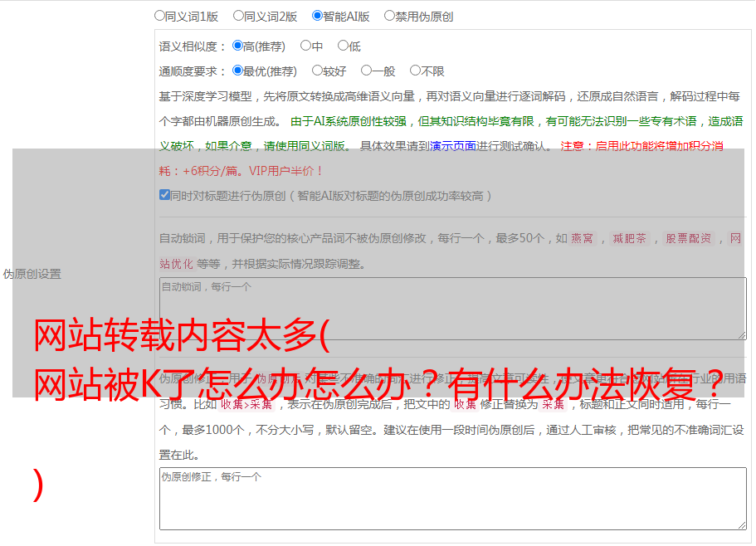This screenshot has width=756, height=546.
Task: Click the 股票配资 example keyword
Action: 689,238
